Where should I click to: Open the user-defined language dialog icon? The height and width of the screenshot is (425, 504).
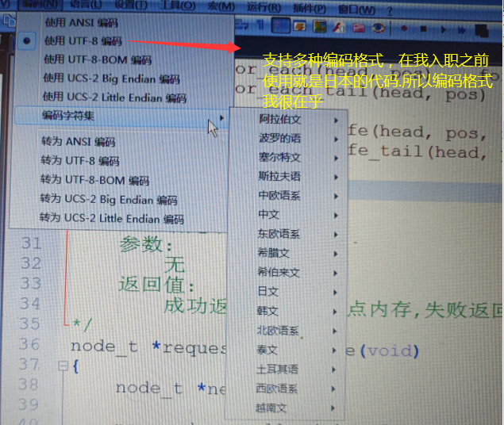pyautogui.click(x=300, y=27)
